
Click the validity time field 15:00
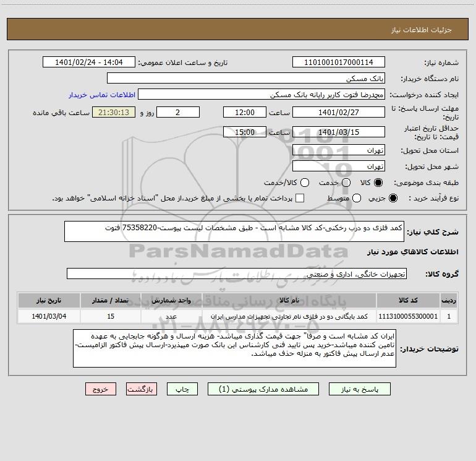pos(245,132)
